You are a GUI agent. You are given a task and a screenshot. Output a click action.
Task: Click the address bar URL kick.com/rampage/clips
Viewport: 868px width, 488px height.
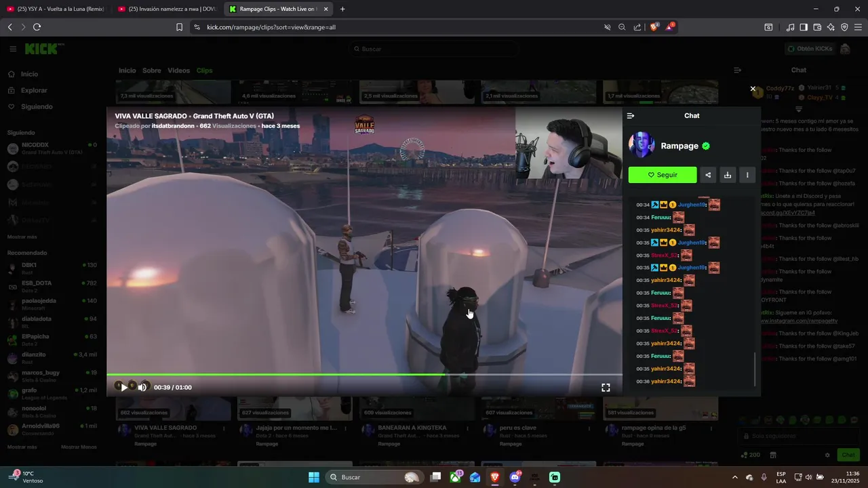tap(271, 27)
